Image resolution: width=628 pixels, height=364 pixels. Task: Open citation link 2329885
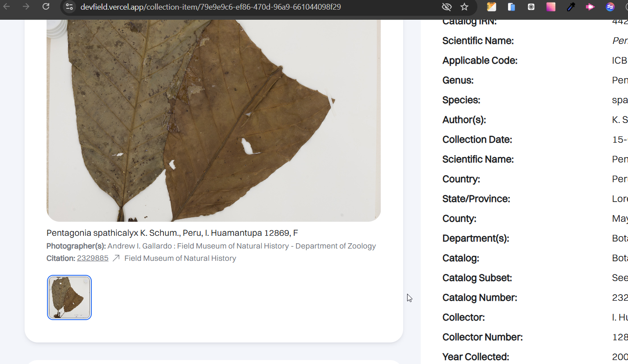(93, 258)
